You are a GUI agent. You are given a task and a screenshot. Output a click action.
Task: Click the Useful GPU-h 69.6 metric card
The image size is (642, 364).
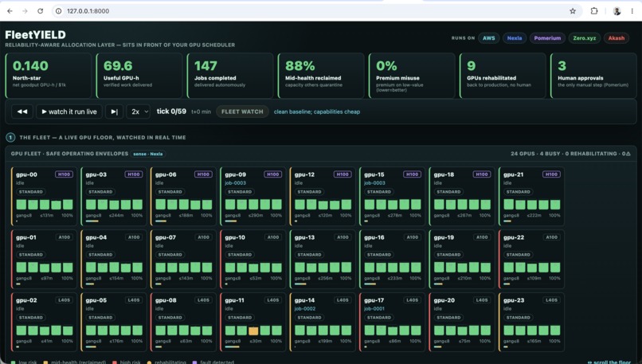click(139, 76)
